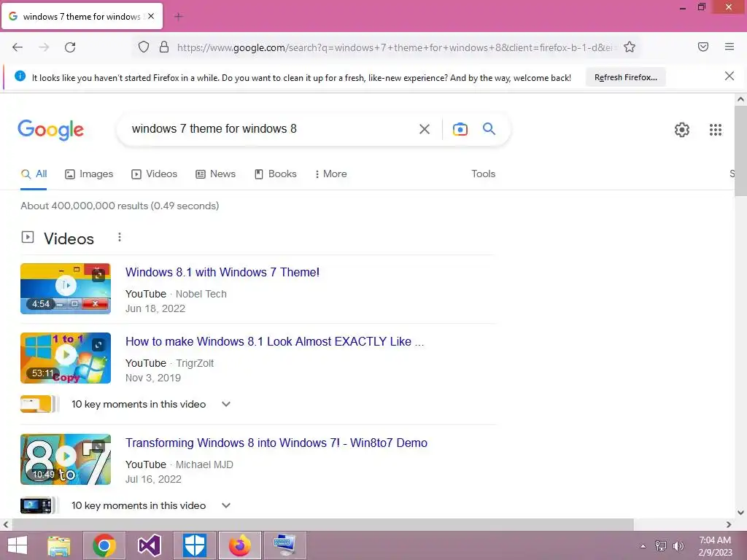Open the blue shield app in taskbar

[194, 545]
